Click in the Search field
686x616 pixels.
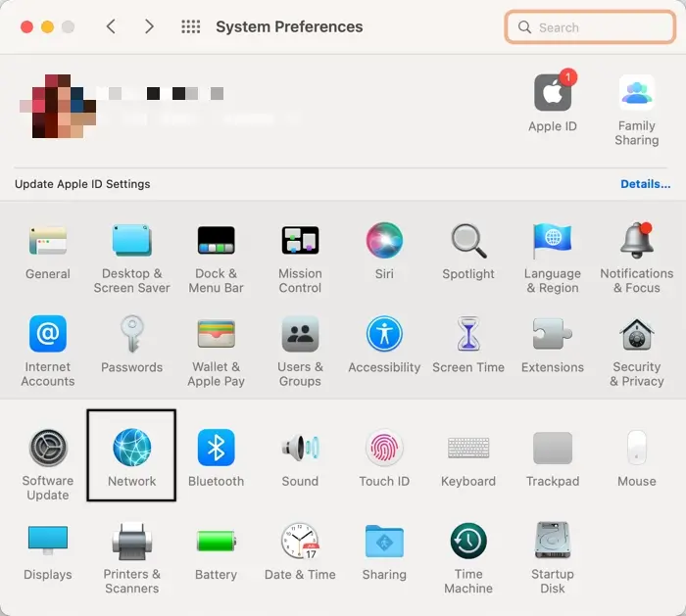[590, 27]
